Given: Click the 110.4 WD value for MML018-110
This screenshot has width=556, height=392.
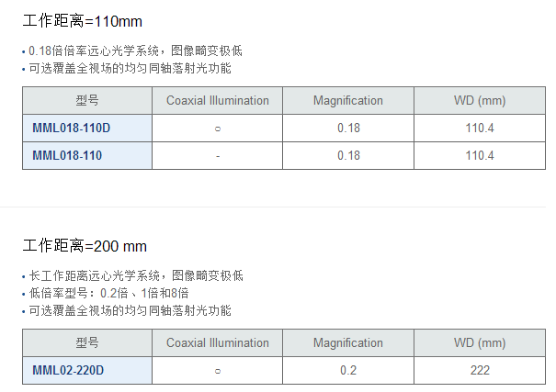Looking at the screenshot, I should click(x=480, y=156).
